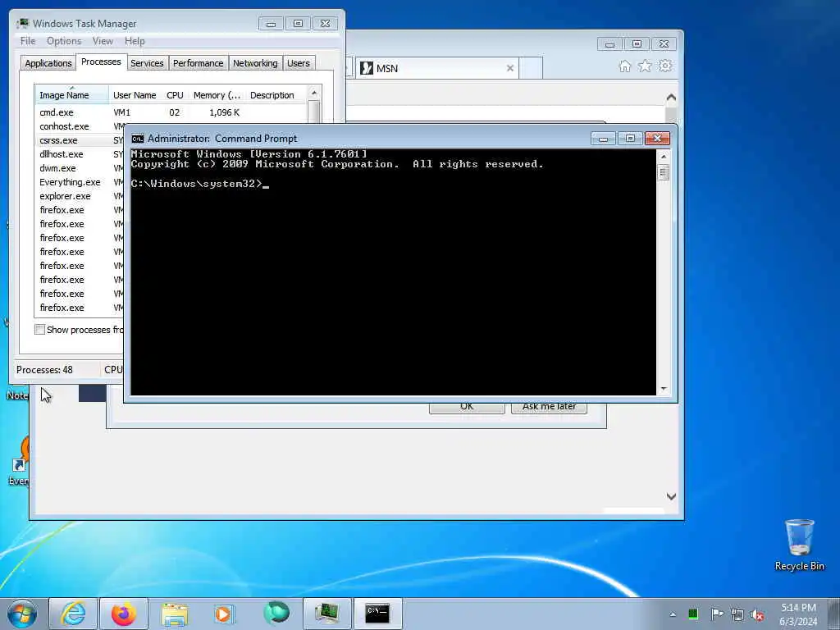The image size is (840, 630).
Task: Click Command Prompt scroll-up arrow
Action: [663, 157]
